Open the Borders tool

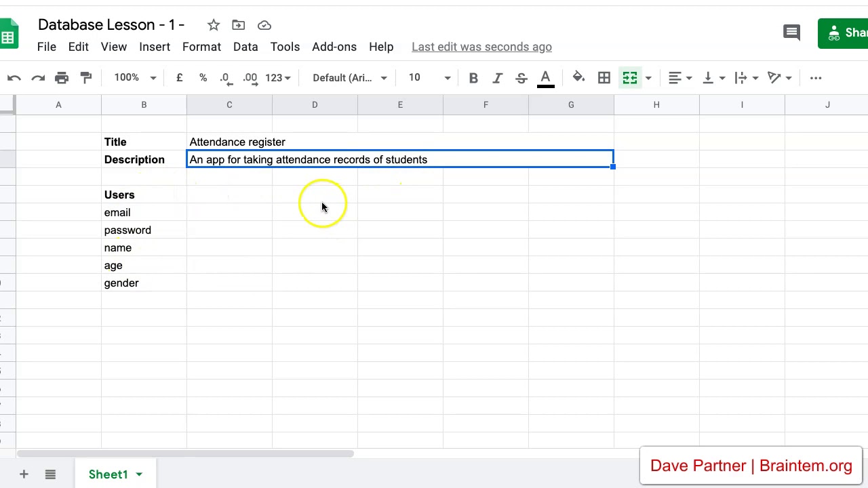[x=604, y=78]
